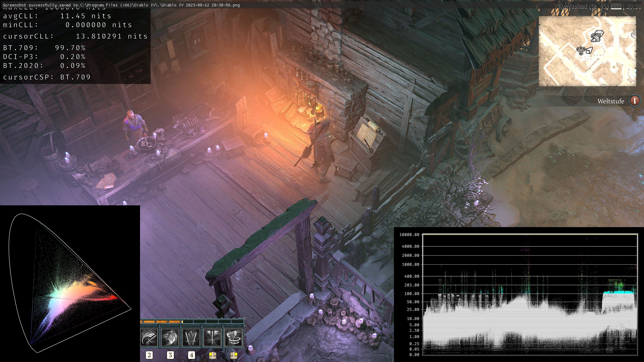Activate the sword-with-banners skill on the left mouse slot

(x=212, y=338)
